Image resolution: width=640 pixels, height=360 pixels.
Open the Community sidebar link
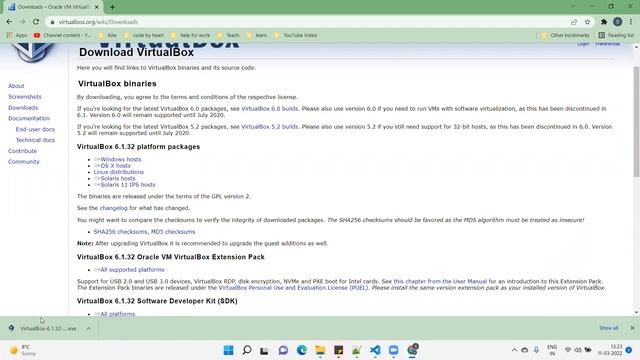[24, 162]
